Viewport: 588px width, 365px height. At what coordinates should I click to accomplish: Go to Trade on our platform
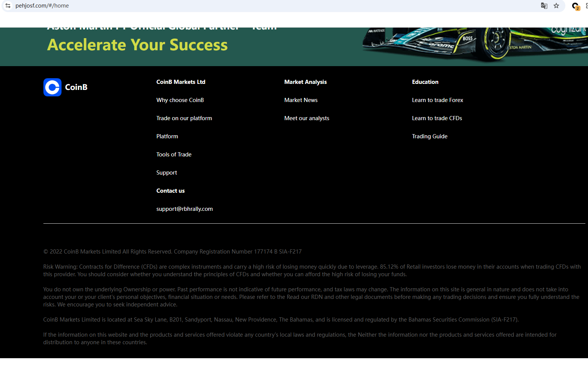pyautogui.click(x=184, y=118)
